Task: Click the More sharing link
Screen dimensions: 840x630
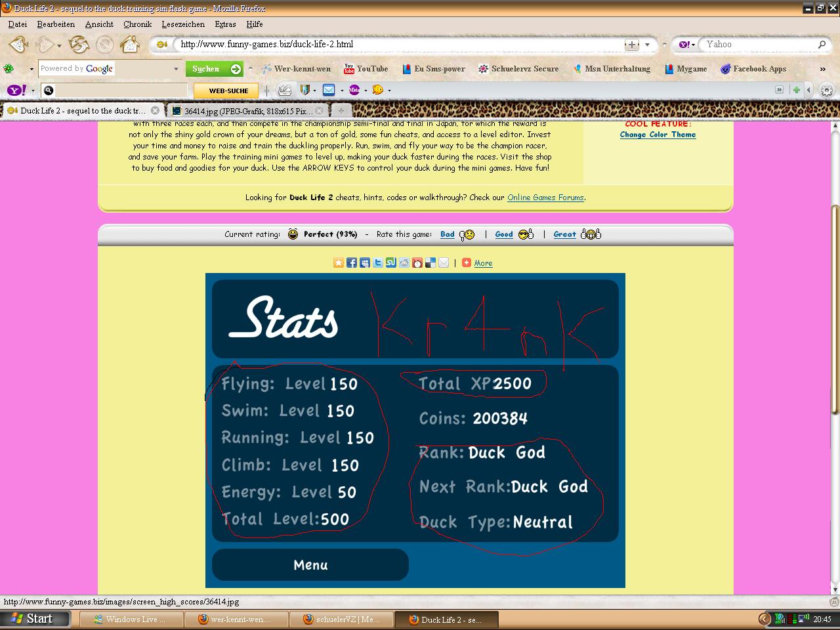Action: click(x=483, y=263)
